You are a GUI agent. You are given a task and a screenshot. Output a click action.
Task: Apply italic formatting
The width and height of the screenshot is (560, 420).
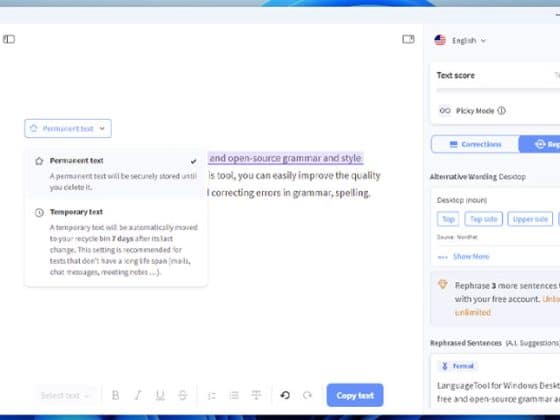[x=138, y=395]
